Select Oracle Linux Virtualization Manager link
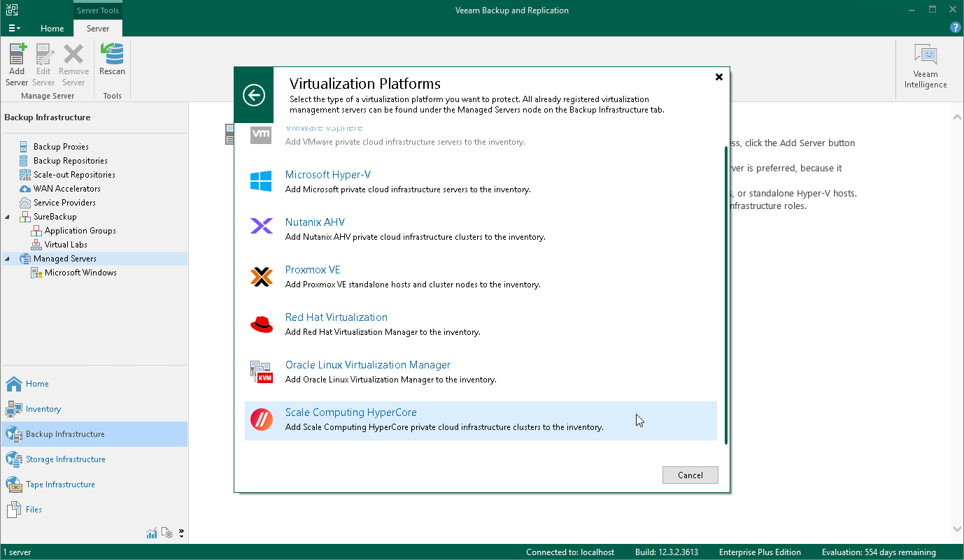964x560 pixels. pos(368,365)
